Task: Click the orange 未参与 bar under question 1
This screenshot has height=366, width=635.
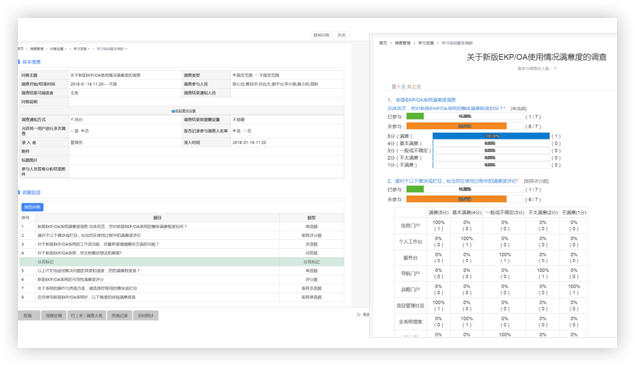Action: pos(456,126)
